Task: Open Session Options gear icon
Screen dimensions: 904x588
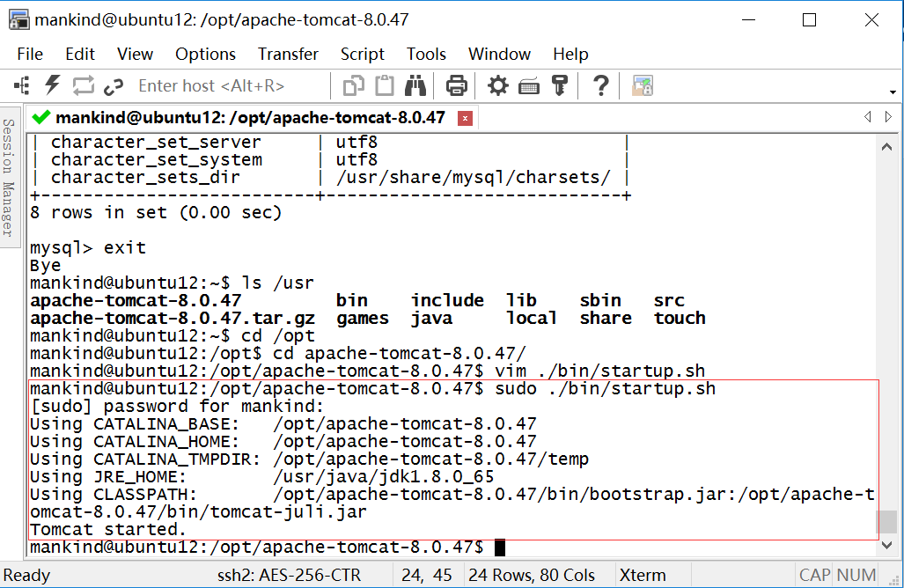Action: pyautogui.click(x=497, y=86)
